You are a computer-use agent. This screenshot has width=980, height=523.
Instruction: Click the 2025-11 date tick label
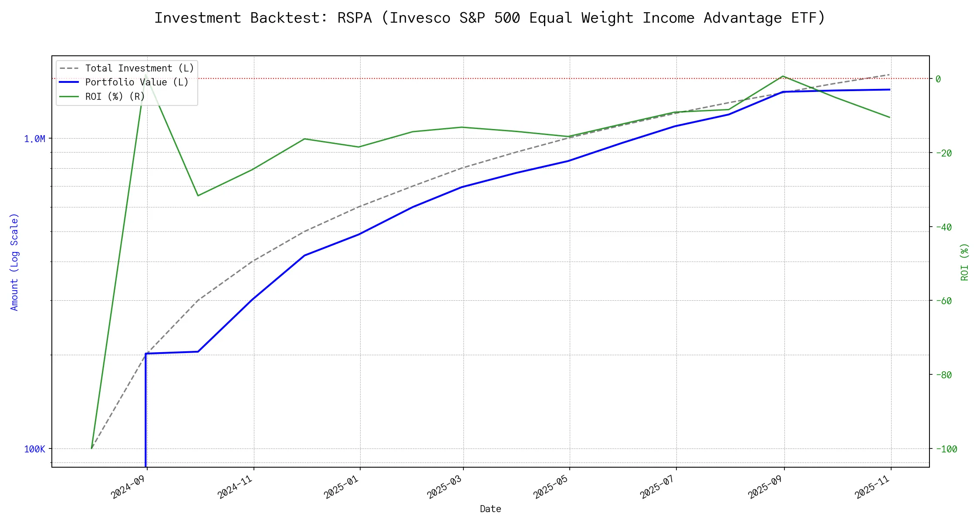[x=872, y=487]
